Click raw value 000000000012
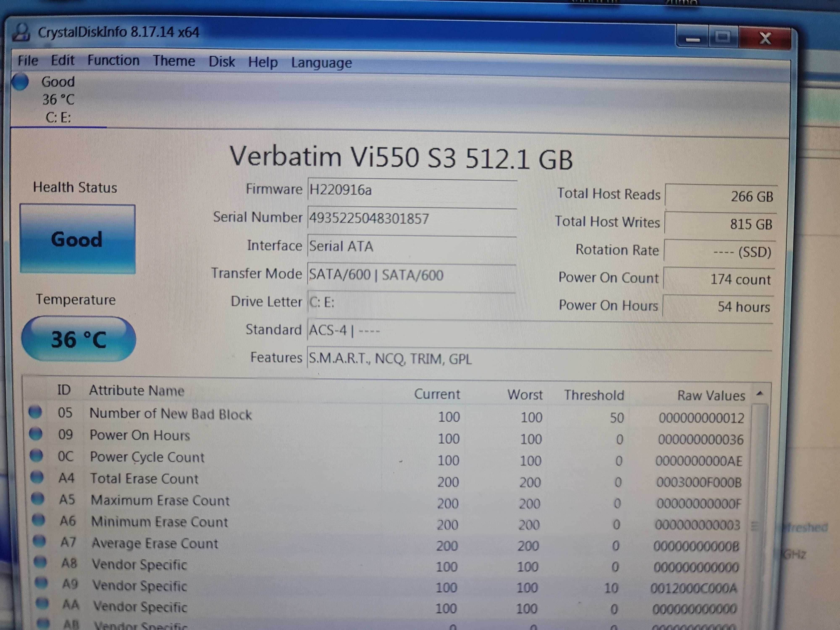 click(x=701, y=418)
